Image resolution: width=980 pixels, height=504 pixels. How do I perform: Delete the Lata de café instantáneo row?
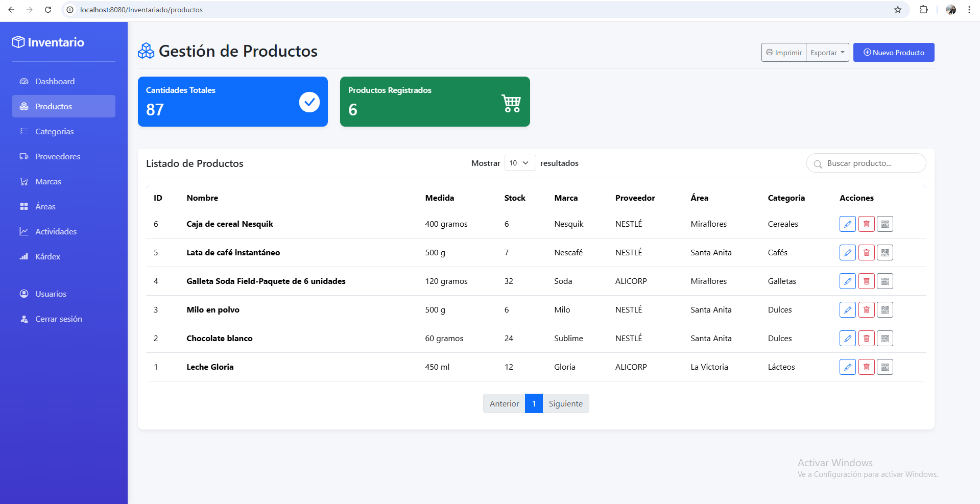click(x=866, y=253)
